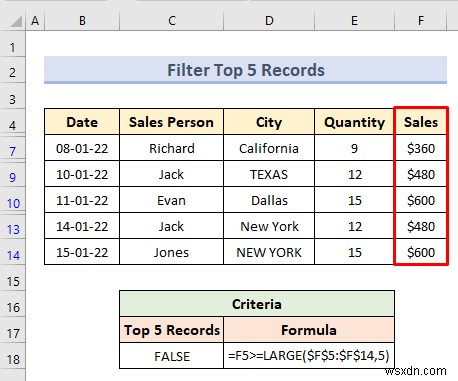Select date cell 14-01-22
458x381 pixels.
[82, 226]
